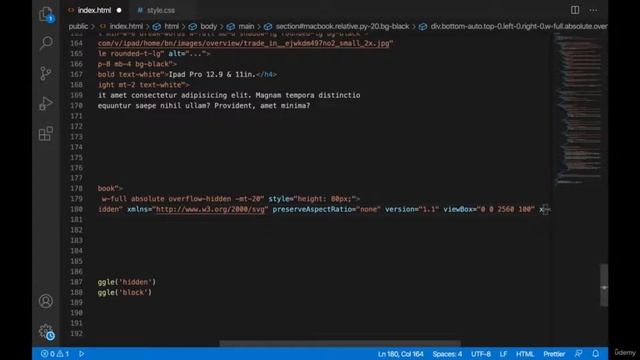
Task: Click the minimap code overview
Action: (579, 109)
